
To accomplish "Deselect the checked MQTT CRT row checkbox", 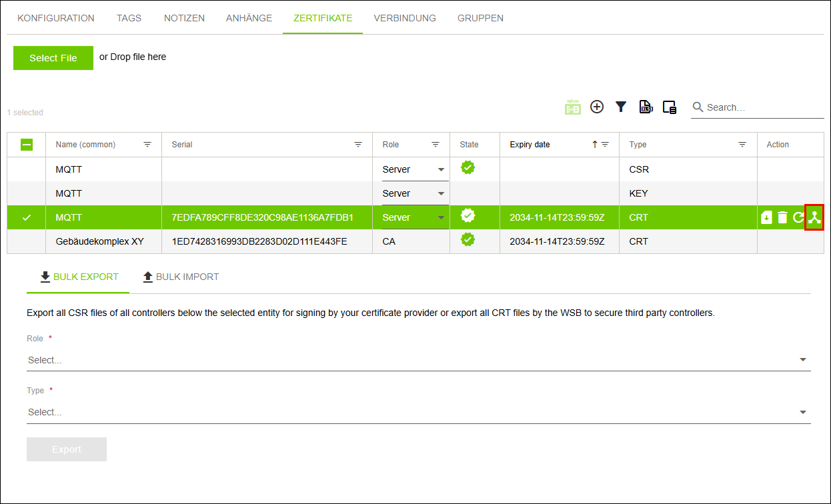I will [27, 217].
